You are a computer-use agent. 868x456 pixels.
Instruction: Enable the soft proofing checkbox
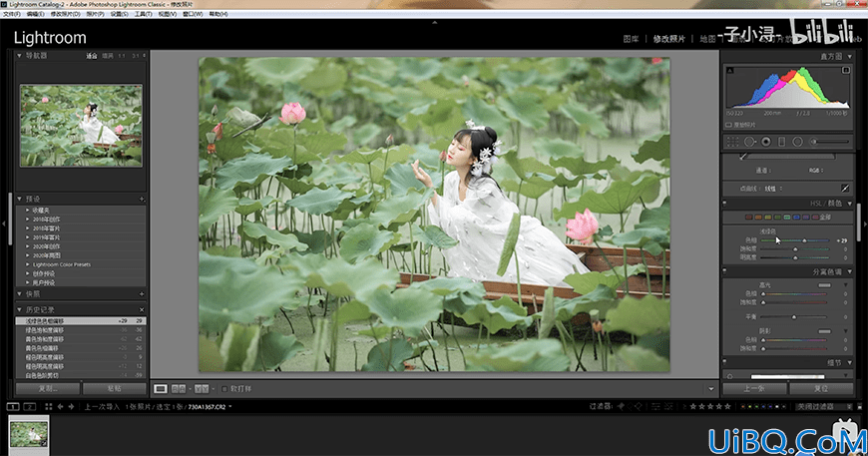224,389
